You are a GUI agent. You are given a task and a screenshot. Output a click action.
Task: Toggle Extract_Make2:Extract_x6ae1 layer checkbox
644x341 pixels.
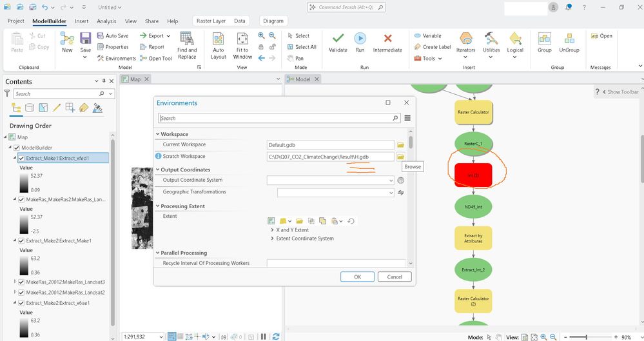pos(21,303)
